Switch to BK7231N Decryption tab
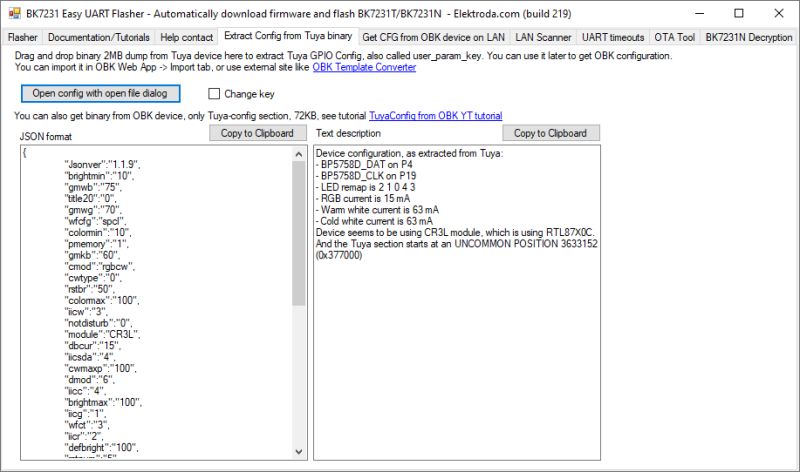The width and height of the screenshot is (800, 472). [x=748, y=37]
